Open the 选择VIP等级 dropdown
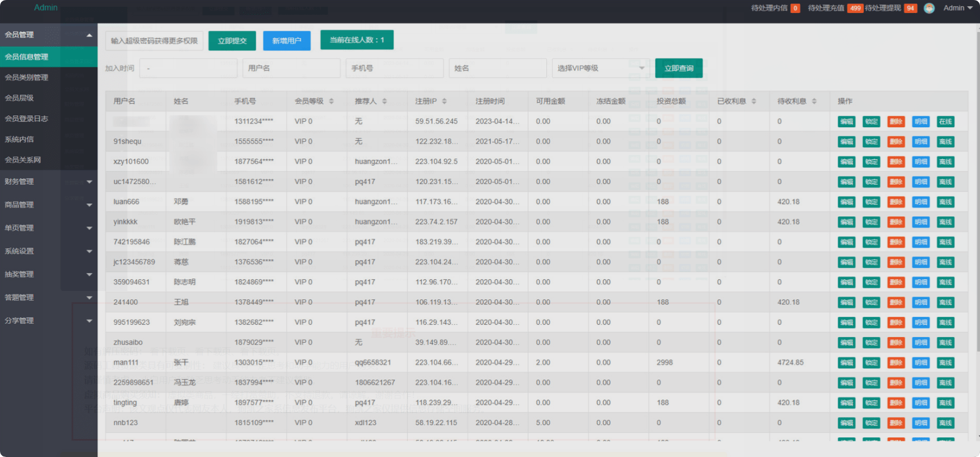This screenshot has height=457, width=980. pos(601,68)
